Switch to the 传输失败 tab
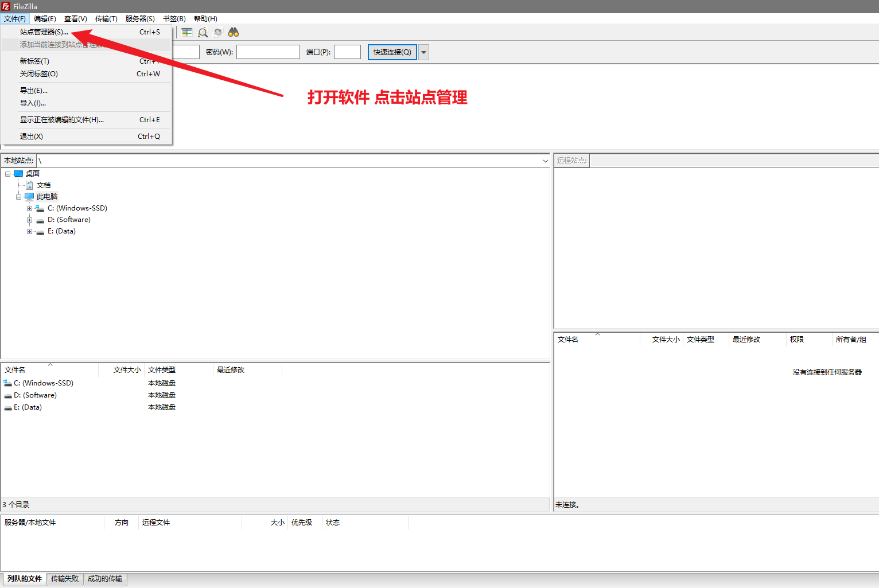This screenshot has width=879, height=588. pos(65,579)
